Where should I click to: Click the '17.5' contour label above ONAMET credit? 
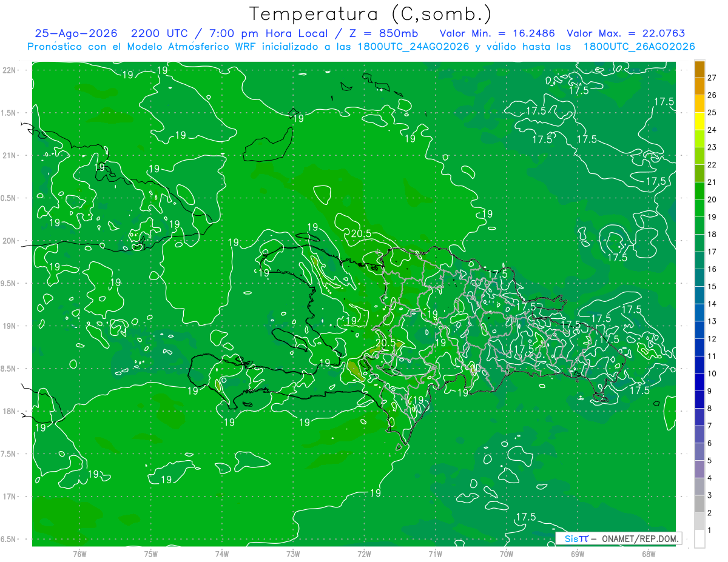[x=525, y=517]
